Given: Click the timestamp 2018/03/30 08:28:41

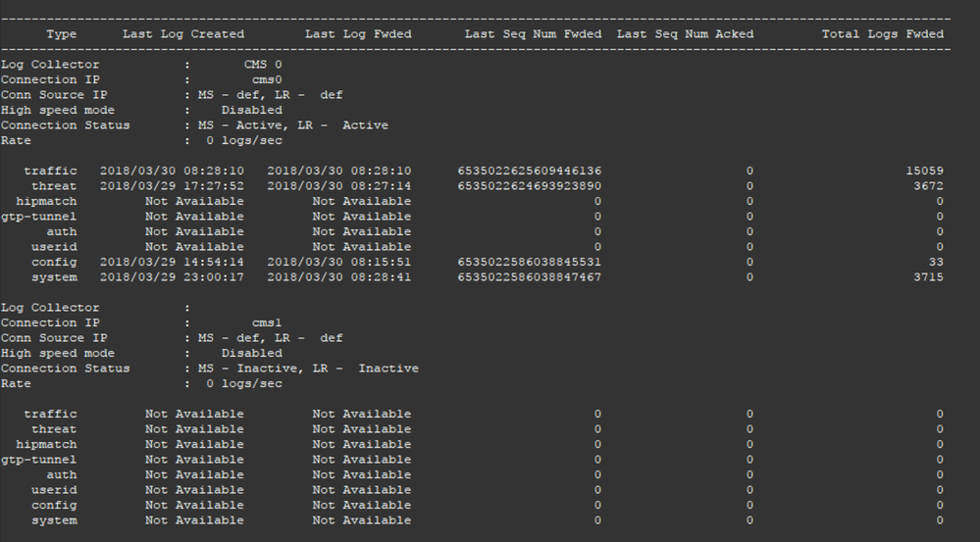Looking at the screenshot, I should (x=338, y=277).
